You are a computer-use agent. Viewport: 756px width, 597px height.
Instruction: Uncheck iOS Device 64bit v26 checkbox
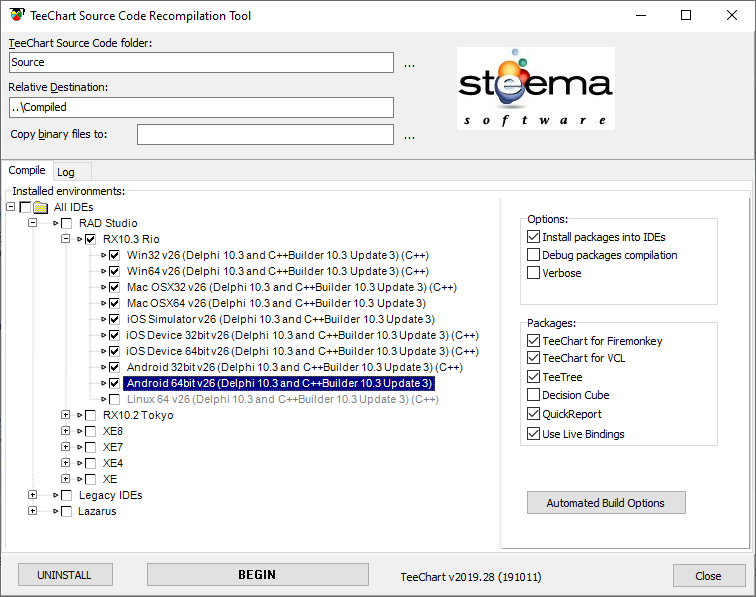coord(114,351)
